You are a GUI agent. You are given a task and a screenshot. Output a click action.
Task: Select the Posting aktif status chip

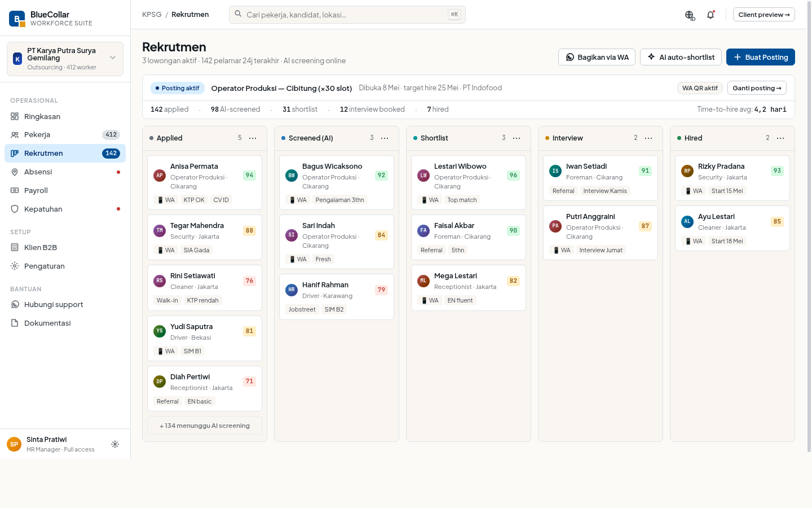[x=178, y=88]
